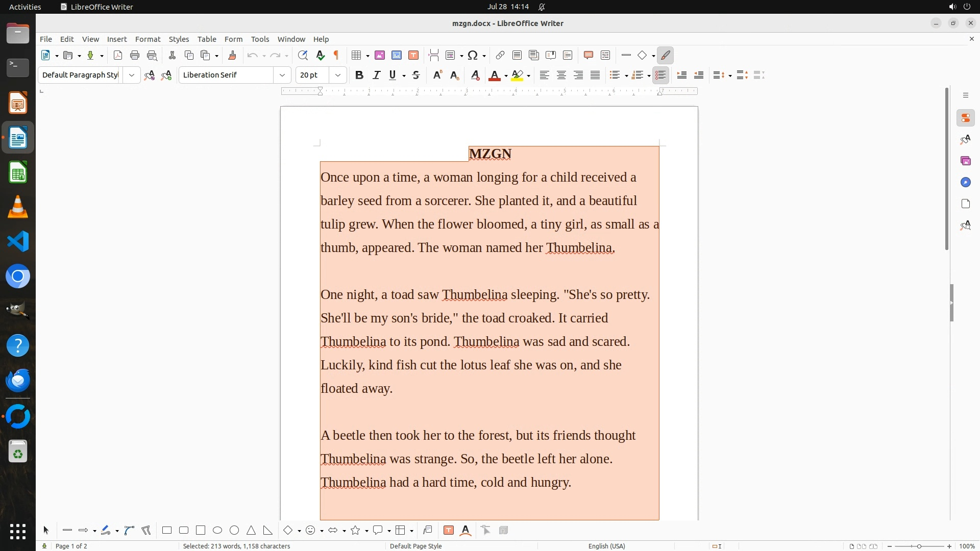Toggle Italic formatting

[376, 76]
